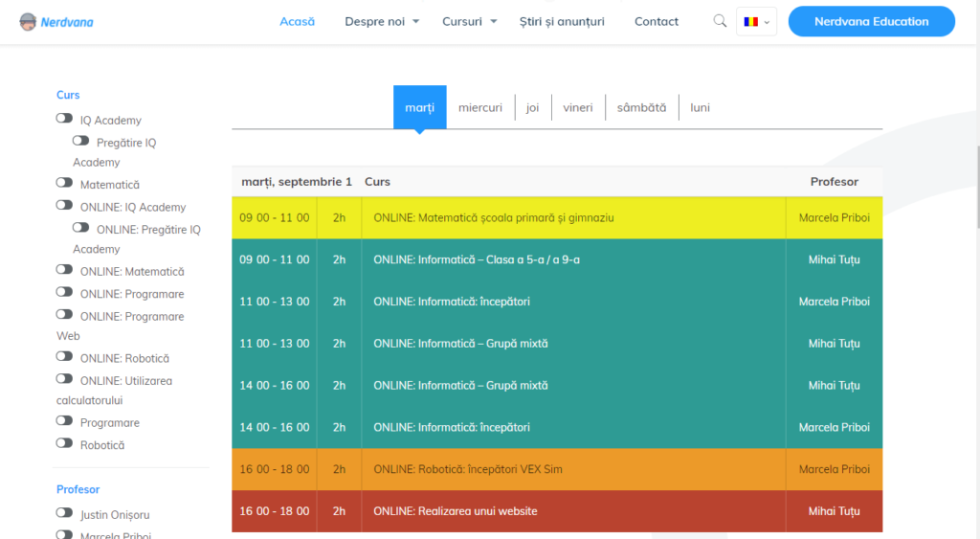The width and height of the screenshot is (980, 539).
Task: Switch to the sâmbătă tab
Action: [641, 107]
